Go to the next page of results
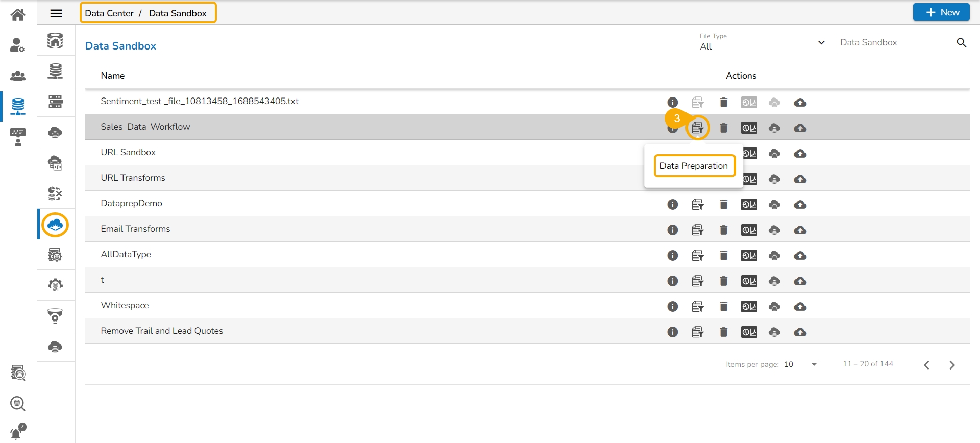Viewport: 980px width, 443px height. pos(952,365)
